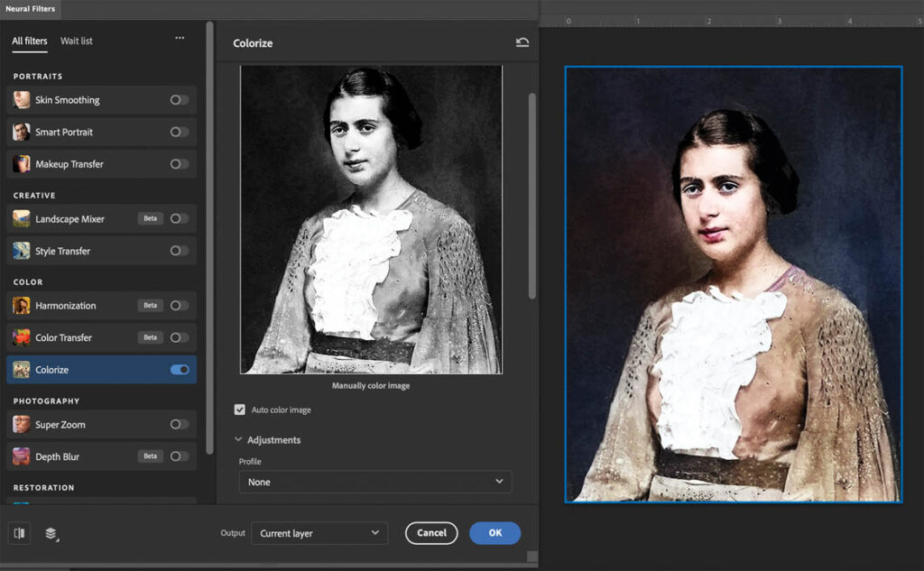Uncheck the Auto color image checkbox

point(240,410)
